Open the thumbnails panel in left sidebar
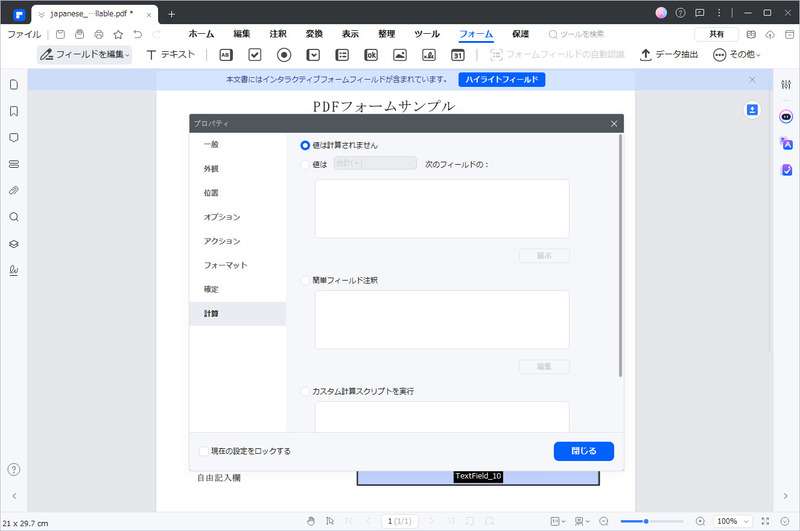The height and width of the screenshot is (531, 800). (x=14, y=85)
